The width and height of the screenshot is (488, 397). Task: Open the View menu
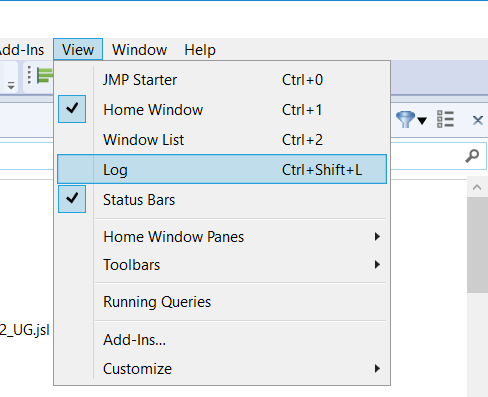click(78, 50)
